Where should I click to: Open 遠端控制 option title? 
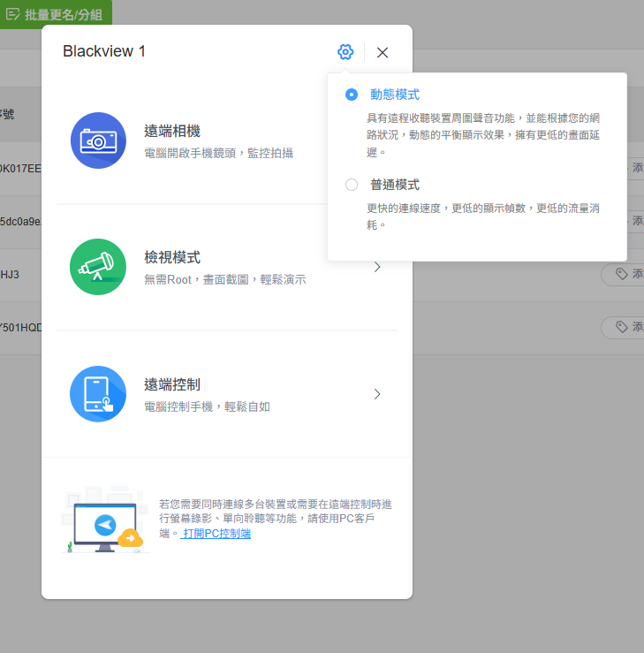click(x=172, y=384)
